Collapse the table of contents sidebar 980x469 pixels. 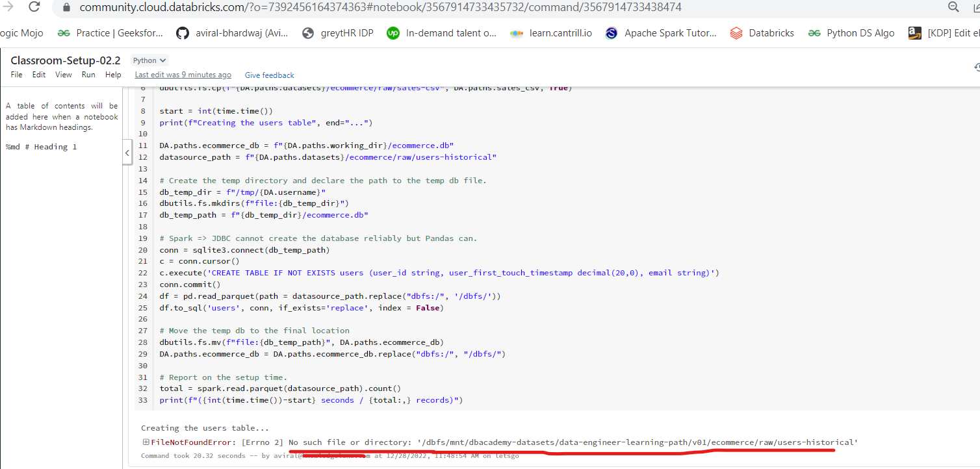[127, 154]
